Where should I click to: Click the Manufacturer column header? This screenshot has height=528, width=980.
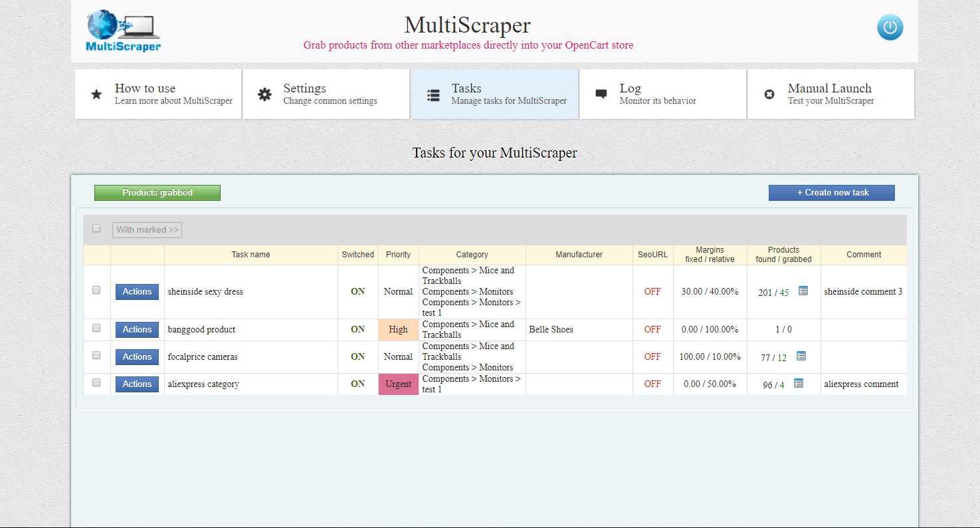(579, 255)
